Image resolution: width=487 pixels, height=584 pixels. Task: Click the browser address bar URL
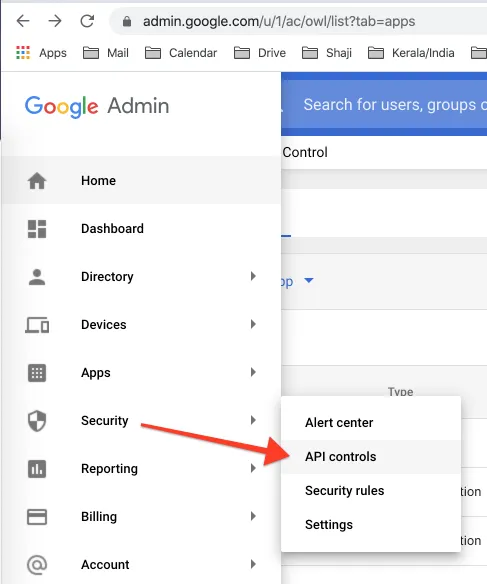(x=279, y=22)
